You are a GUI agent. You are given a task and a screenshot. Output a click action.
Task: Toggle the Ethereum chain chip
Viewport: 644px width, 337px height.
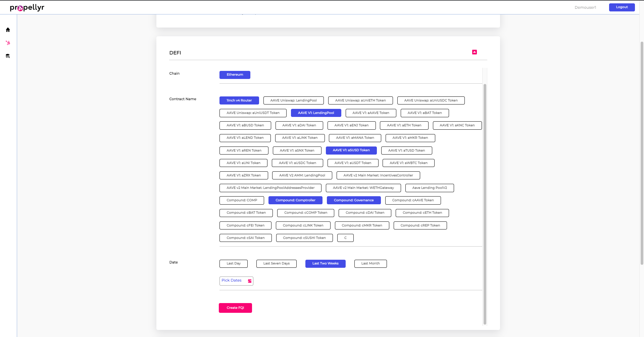[x=235, y=75]
